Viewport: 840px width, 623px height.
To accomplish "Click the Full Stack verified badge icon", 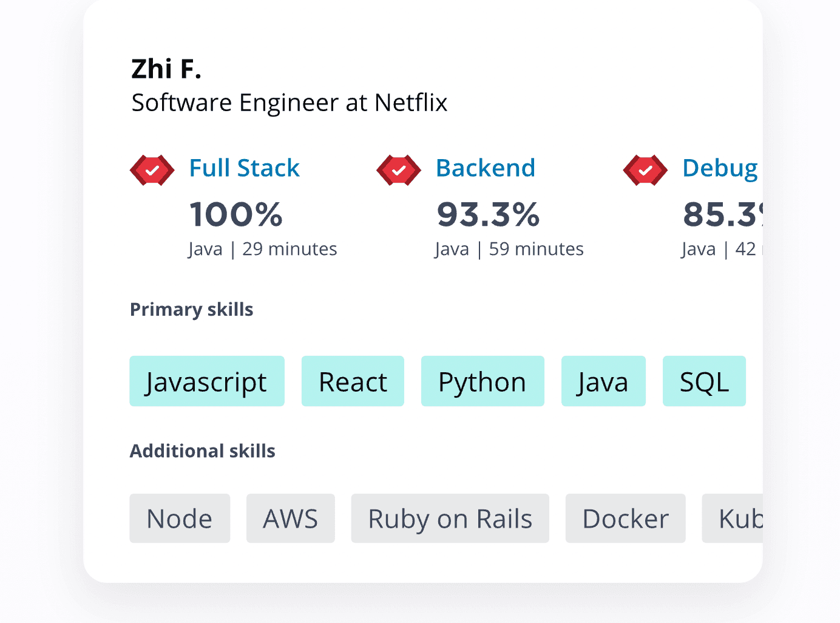I will coord(152,170).
